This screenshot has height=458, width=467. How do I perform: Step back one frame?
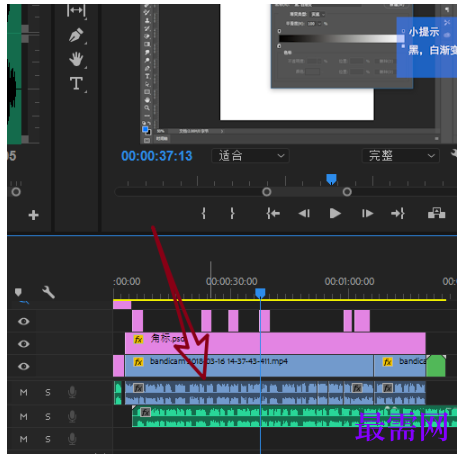[x=304, y=213]
